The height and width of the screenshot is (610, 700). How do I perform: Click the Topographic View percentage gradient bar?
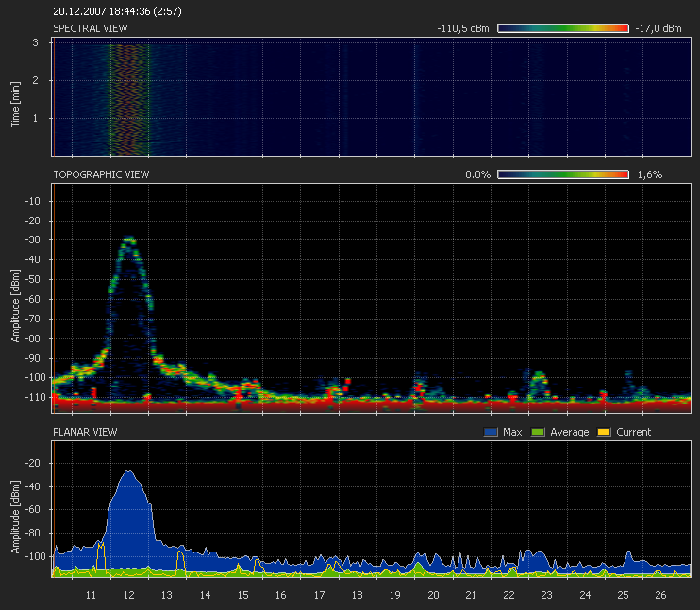coord(563,174)
